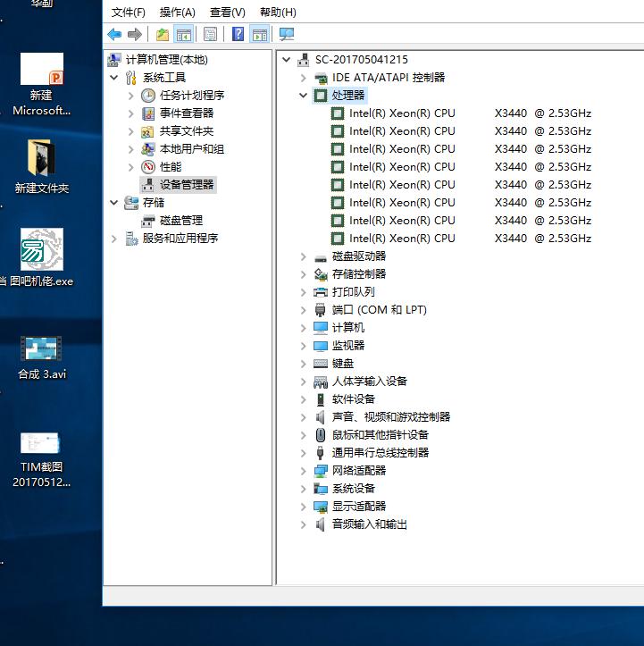Image resolution: width=644 pixels, height=646 pixels.
Task: Select TIM截图 desktop image file
Action: (42, 460)
